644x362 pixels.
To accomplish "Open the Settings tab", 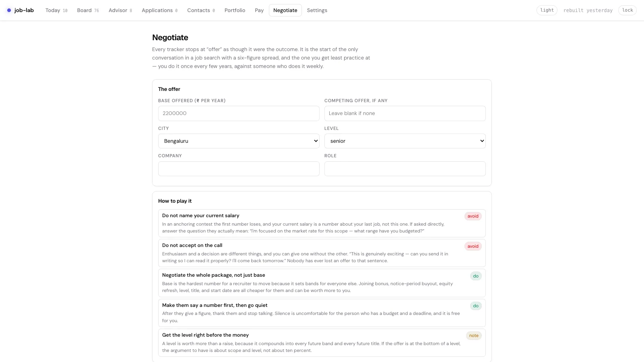I will [x=317, y=10].
